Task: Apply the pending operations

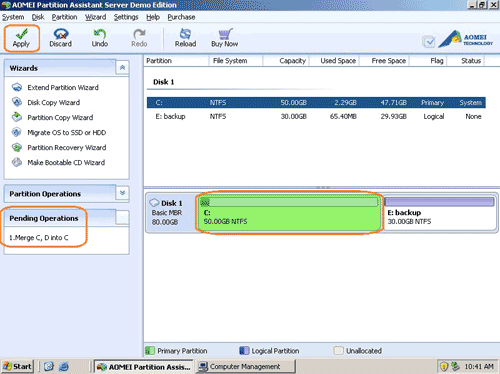Action: pyautogui.click(x=22, y=38)
